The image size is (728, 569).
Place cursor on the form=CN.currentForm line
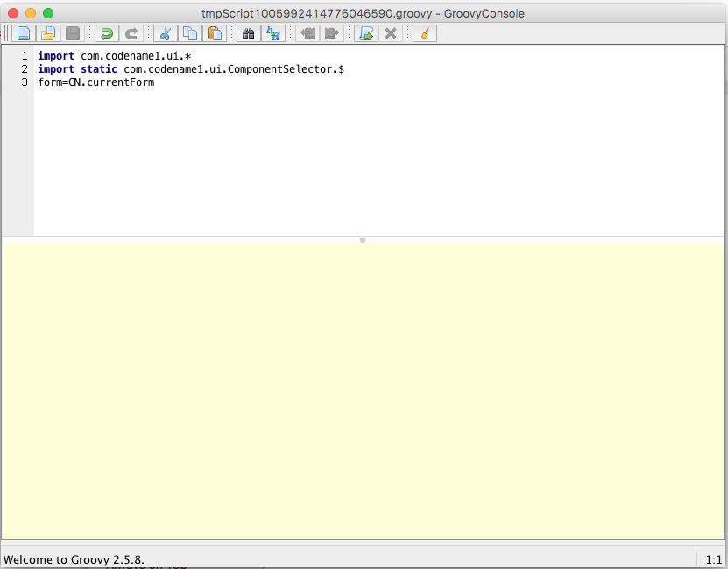point(96,82)
